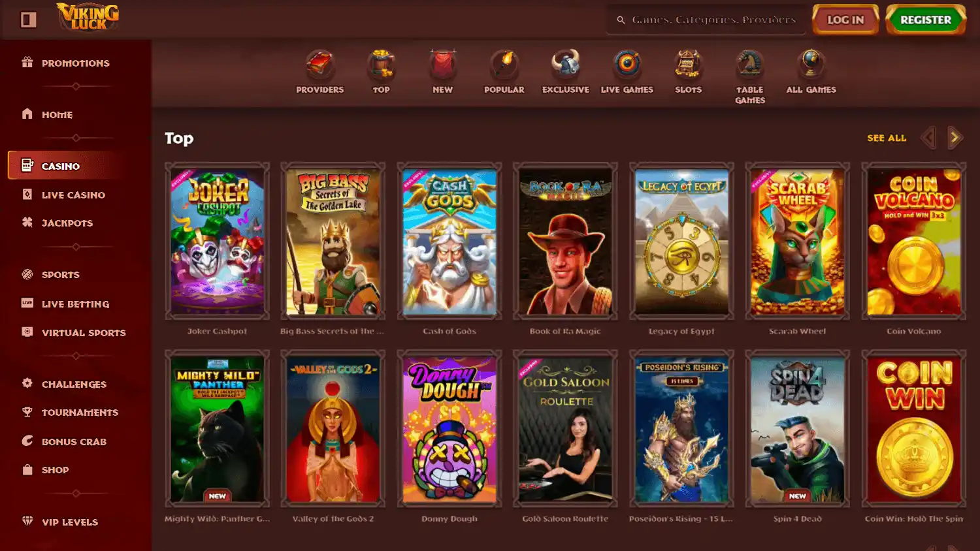Image resolution: width=980 pixels, height=551 pixels.
Task: Click the 'Scarab Wheel' title text
Action: pos(798,331)
